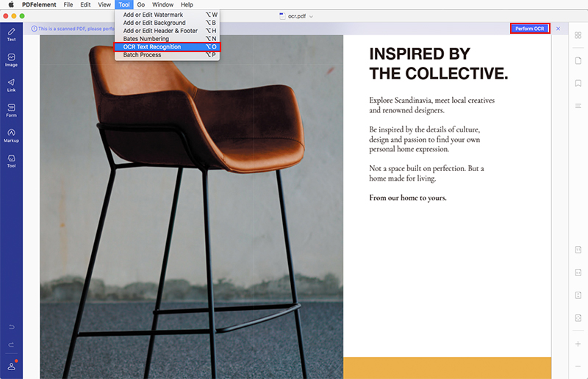Viewport: 588px width, 379px height.
Task: Open the View menu in menu bar
Action: point(104,4)
